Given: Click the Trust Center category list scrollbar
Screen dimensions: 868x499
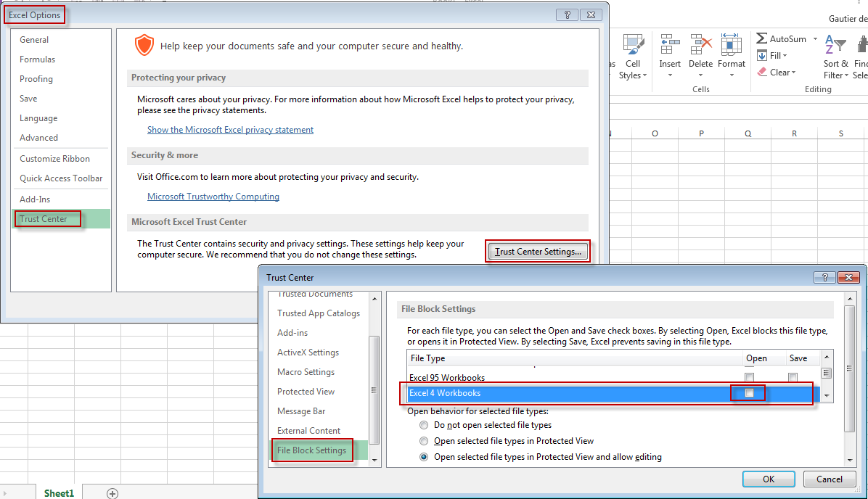Looking at the screenshot, I should click(x=374, y=390).
